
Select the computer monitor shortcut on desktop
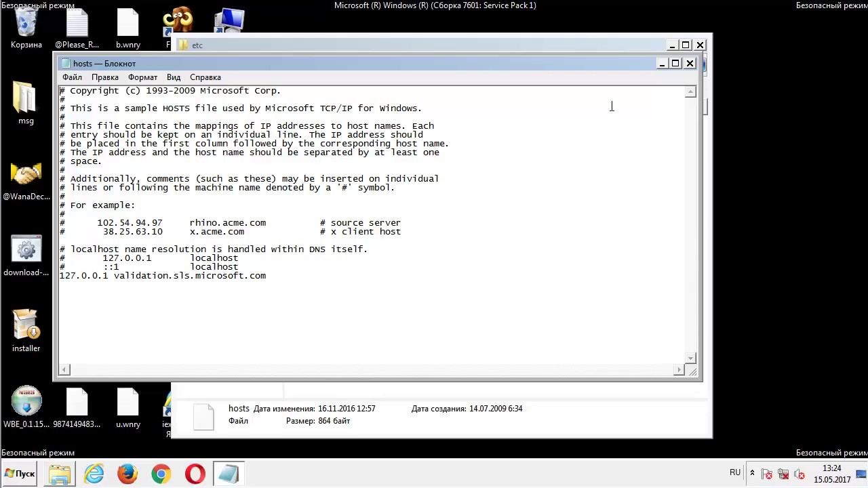point(229,22)
